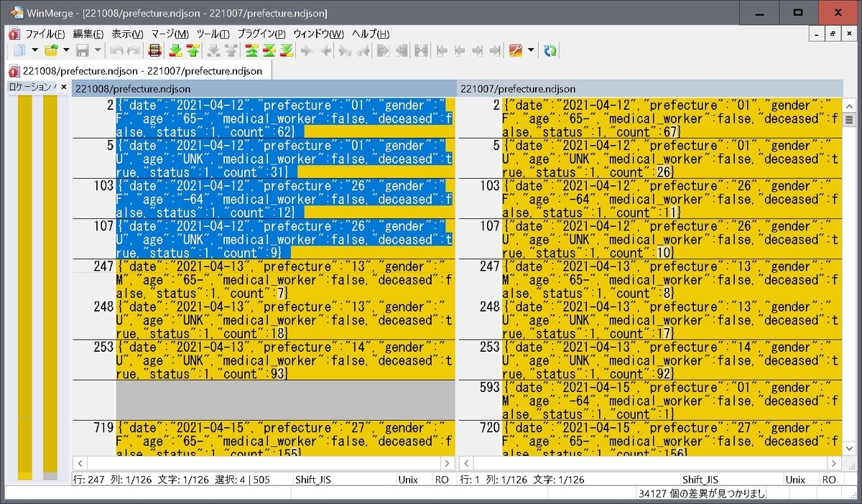Click Copy Right and Advance icon
Viewport: 862px width, 504px height.
pyautogui.click(x=345, y=50)
